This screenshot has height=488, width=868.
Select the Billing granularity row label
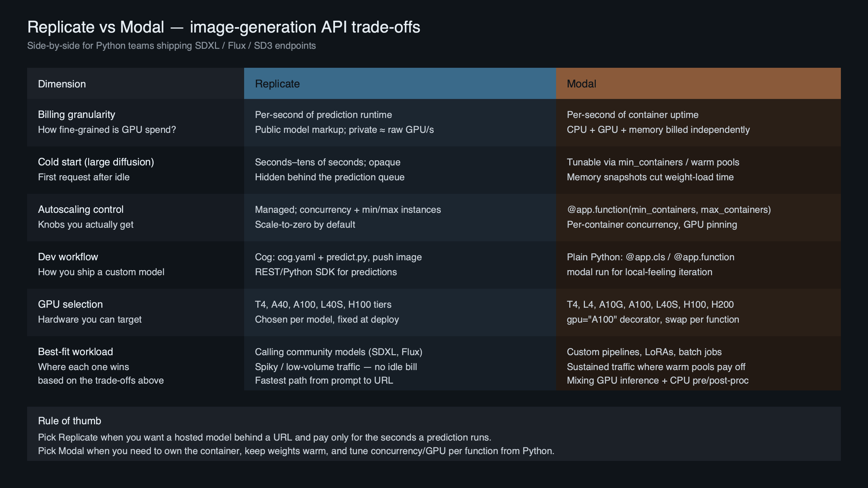point(76,115)
